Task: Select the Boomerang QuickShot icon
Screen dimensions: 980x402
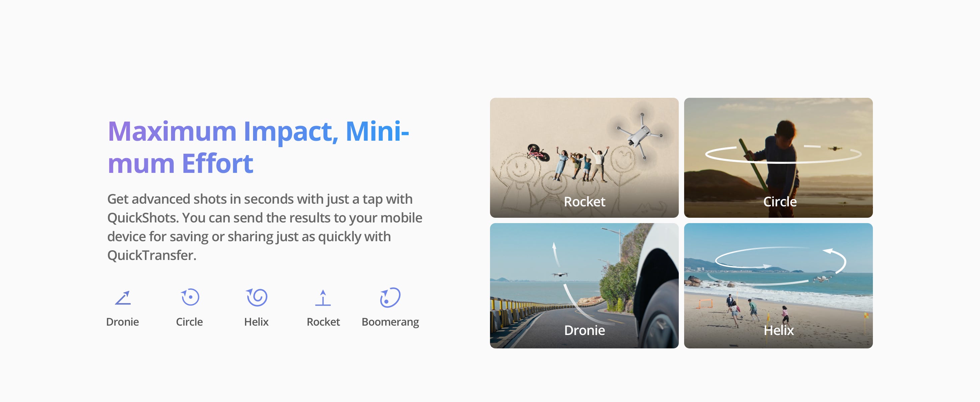Action: 390,297
